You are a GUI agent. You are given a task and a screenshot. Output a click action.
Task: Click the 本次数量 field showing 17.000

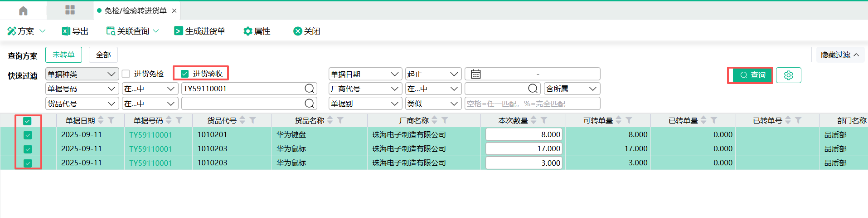tap(524, 149)
